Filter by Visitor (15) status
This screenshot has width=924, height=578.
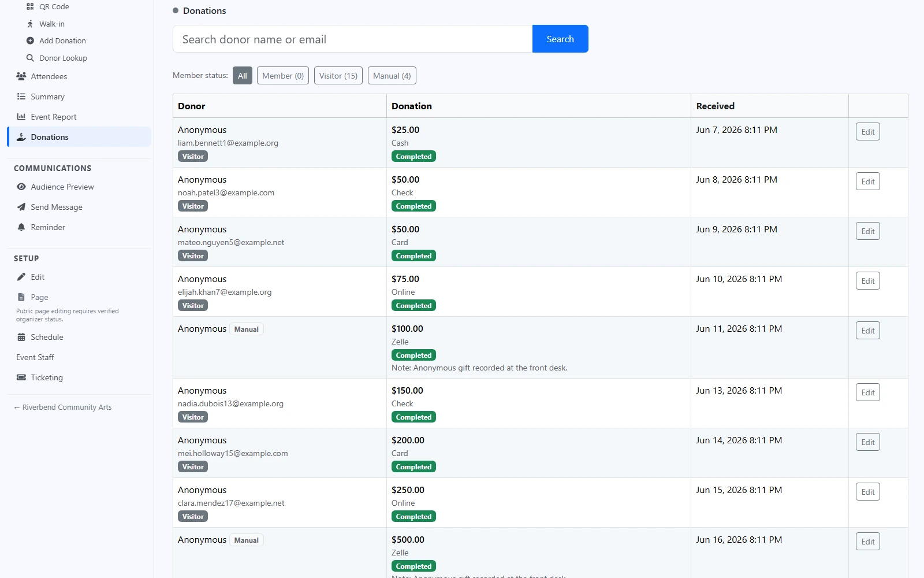[338, 76]
